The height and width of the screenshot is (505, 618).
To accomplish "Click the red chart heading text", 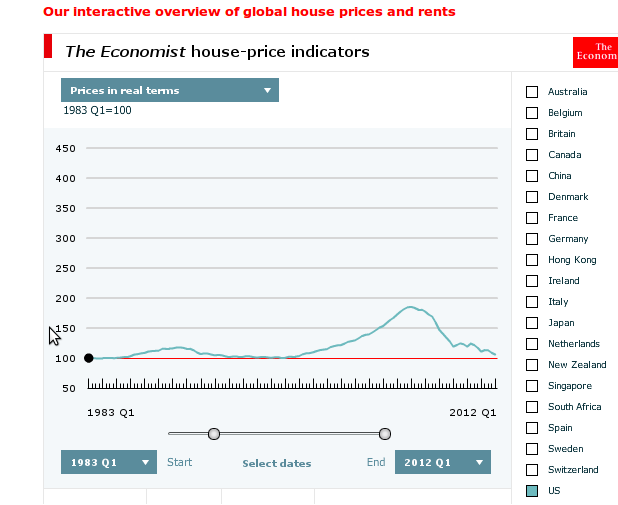I will 249,12.
